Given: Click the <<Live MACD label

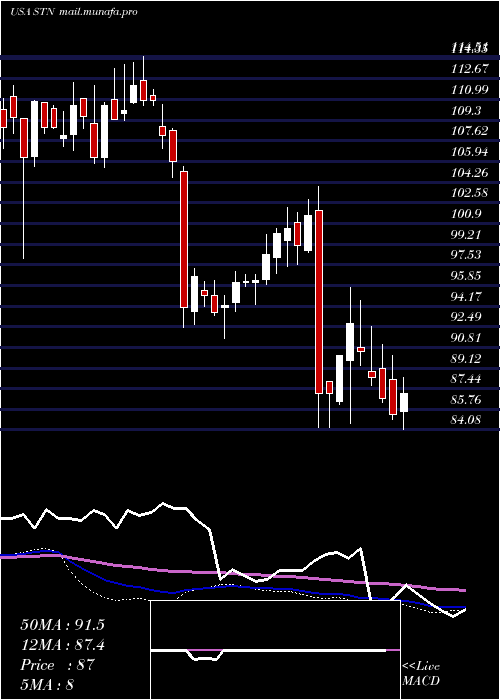Looking at the screenshot, I should (x=421, y=674).
